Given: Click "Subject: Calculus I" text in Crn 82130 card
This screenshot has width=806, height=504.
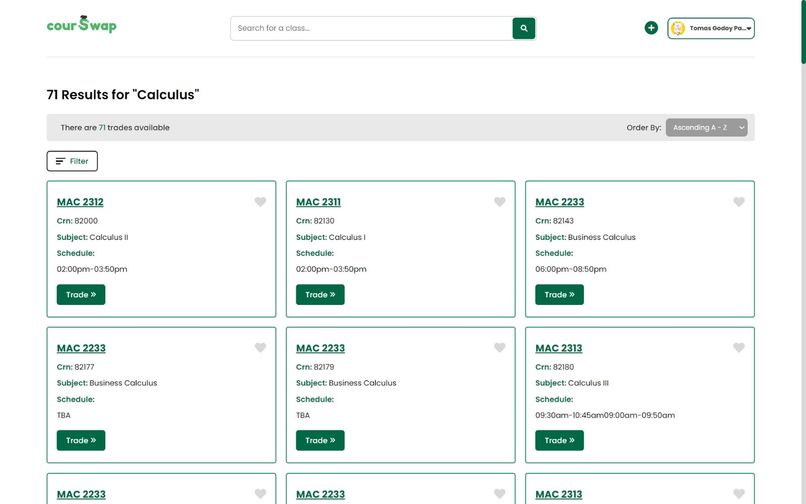Looking at the screenshot, I should click(x=331, y=237).
